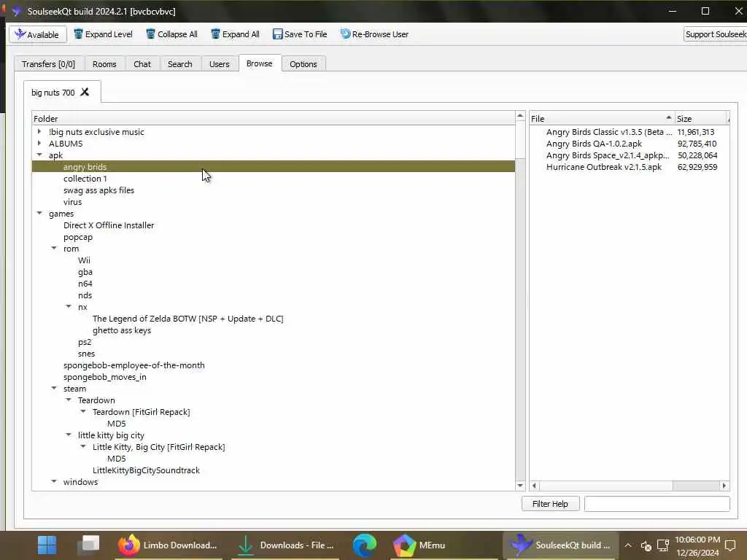
Task: Click Re-Browse User refresh icon
Action: coord(345,34)
